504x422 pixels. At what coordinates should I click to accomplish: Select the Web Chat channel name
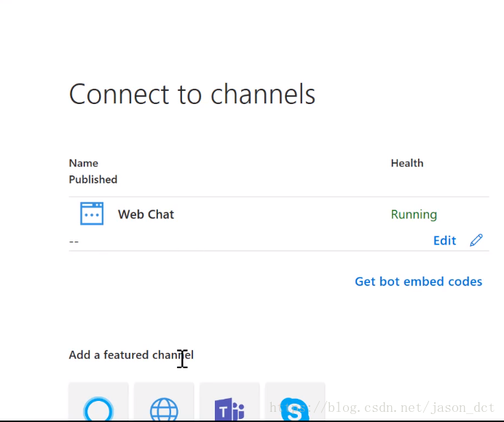coord(146,215)
